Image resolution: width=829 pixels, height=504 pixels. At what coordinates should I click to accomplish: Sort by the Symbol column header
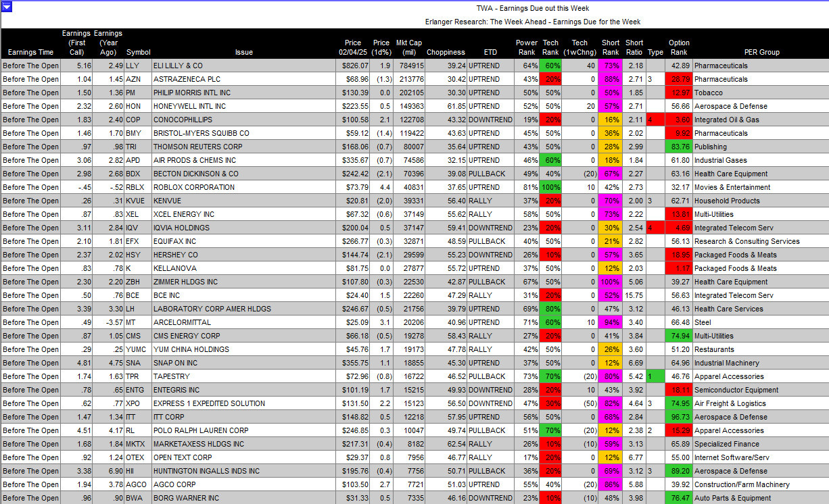click(138, 52)
